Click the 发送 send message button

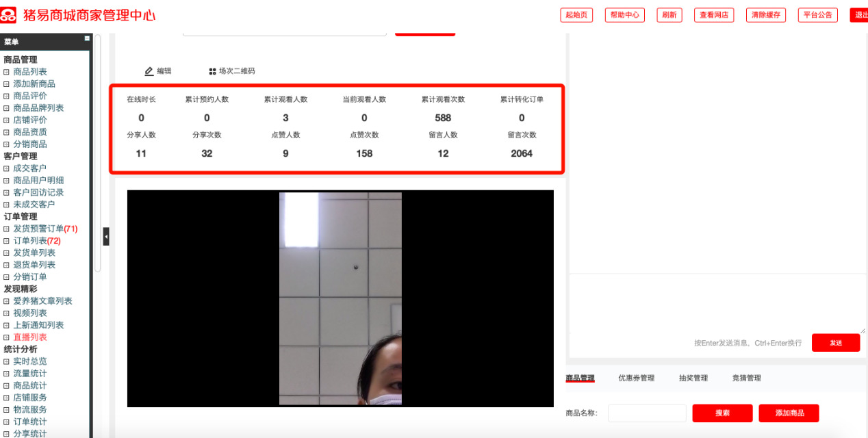(836, 343)
